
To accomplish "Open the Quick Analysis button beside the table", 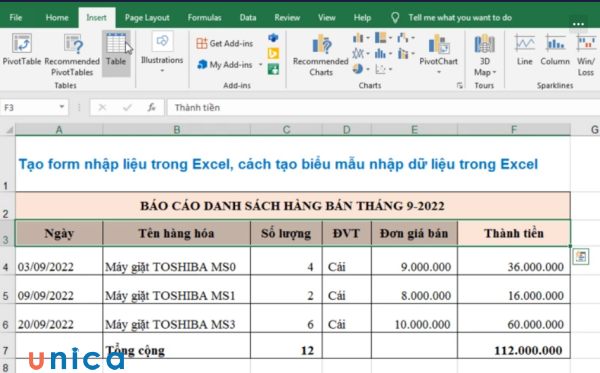I will click(581, 256).
